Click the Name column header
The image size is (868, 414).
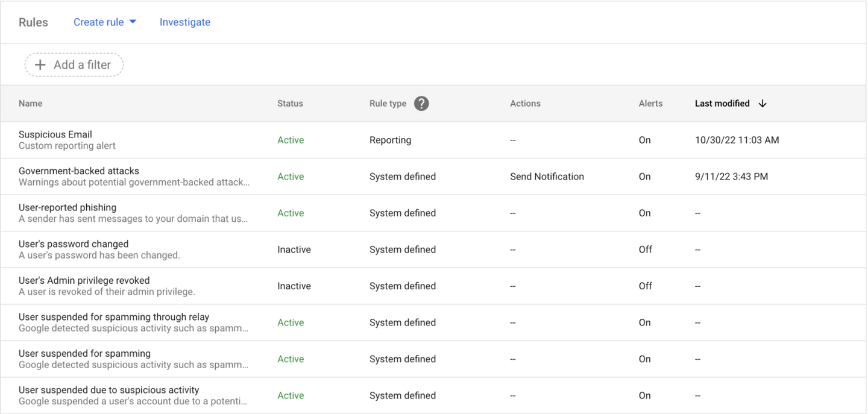[30, 104]
